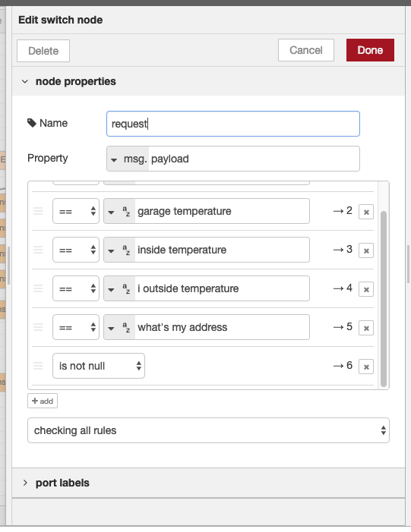Add a new rule with add button
The image size is (411, 532).
pos(43,401)
